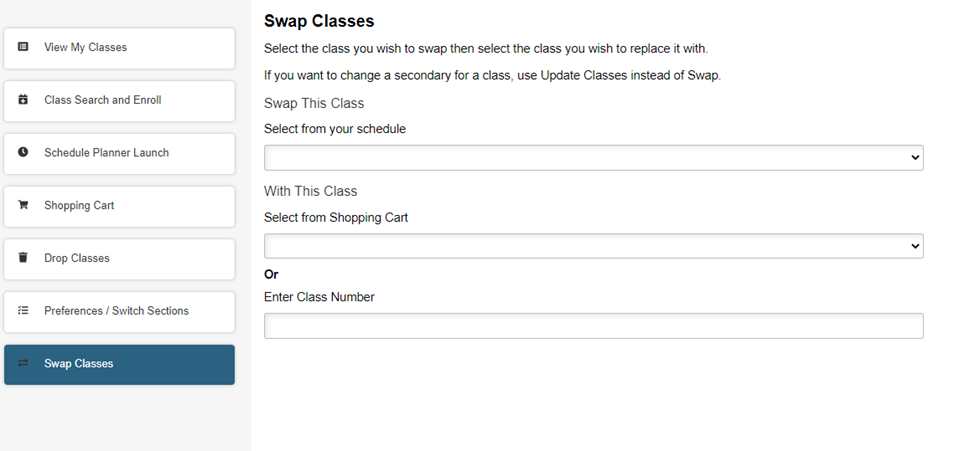Click the arrow on the Shopping Cart dropdown
Image resolution: width=975 pixels, height=451 pixels.
(914, 246)
